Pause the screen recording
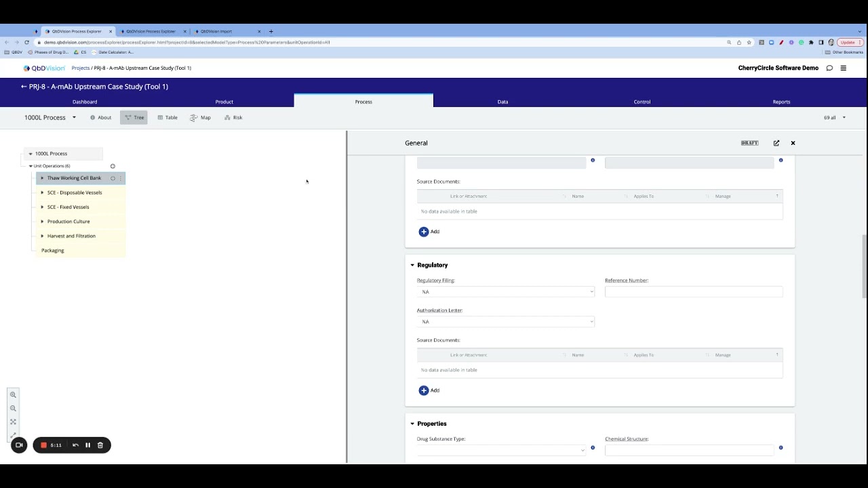 coord(87,445)
